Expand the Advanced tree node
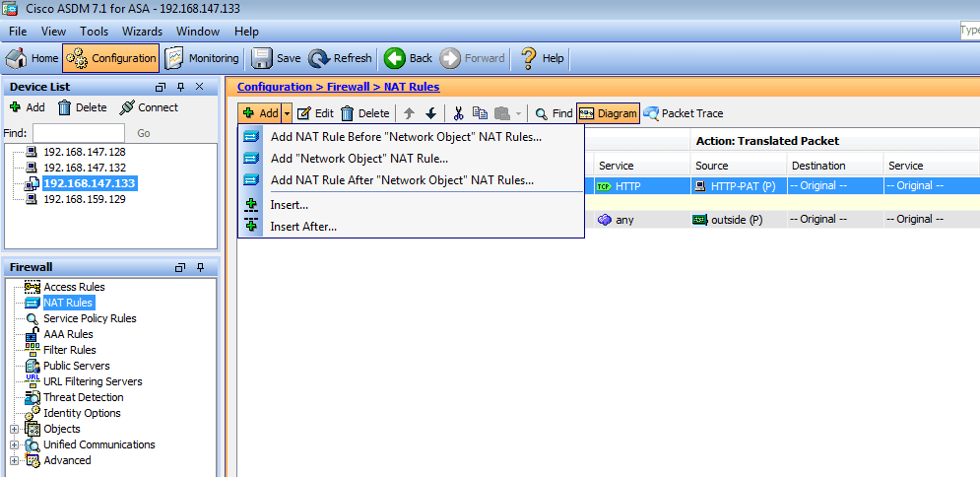Viewport: 980px width, 477px height. pos(15,461)
